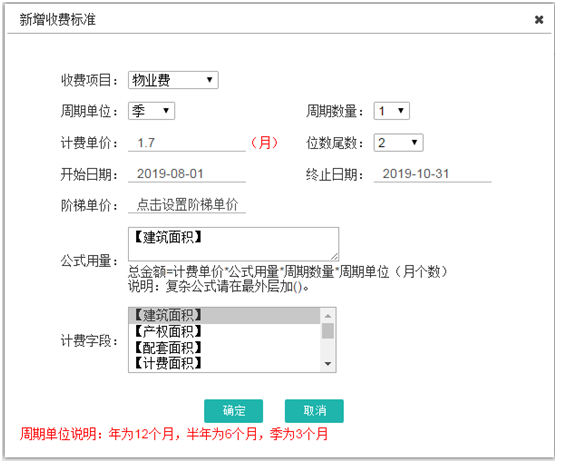
Task: Select 【产权面积】 in the 计费字段 list
Action: [x=225, y=331]
